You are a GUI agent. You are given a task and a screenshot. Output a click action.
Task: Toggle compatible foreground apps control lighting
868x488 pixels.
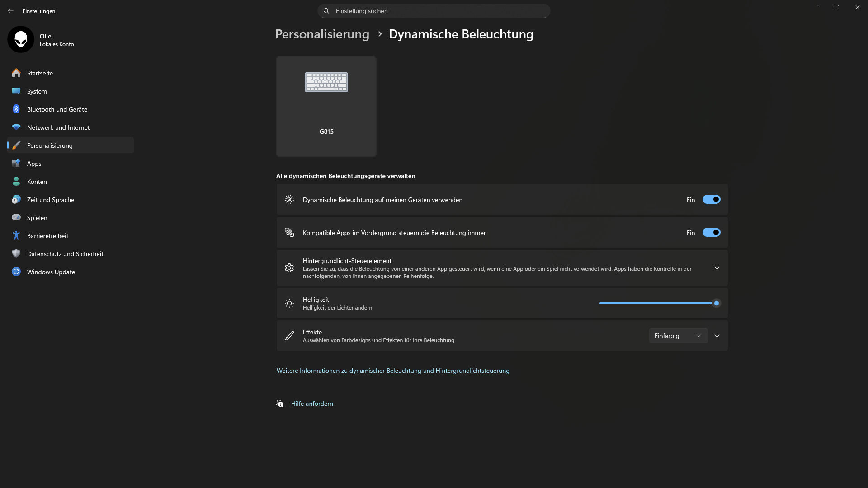tap(711, 233)
